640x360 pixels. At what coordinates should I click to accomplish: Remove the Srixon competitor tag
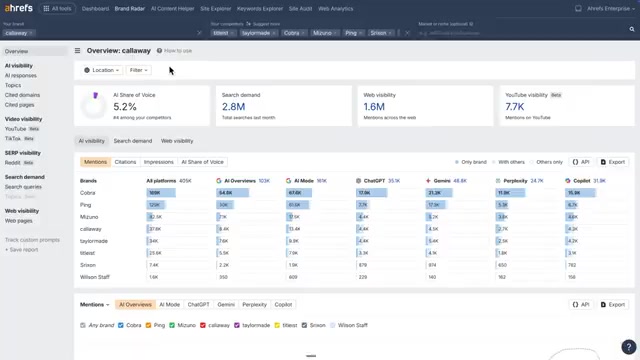click(390, 33)
